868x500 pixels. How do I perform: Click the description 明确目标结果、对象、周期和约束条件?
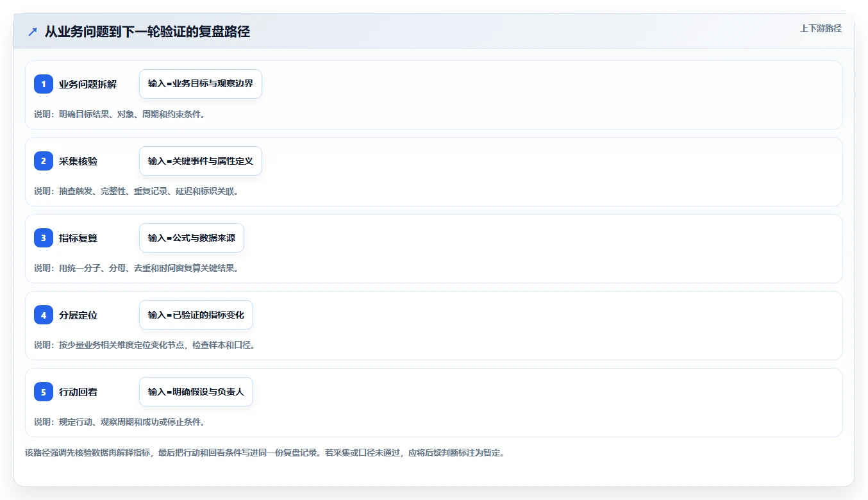119,114
